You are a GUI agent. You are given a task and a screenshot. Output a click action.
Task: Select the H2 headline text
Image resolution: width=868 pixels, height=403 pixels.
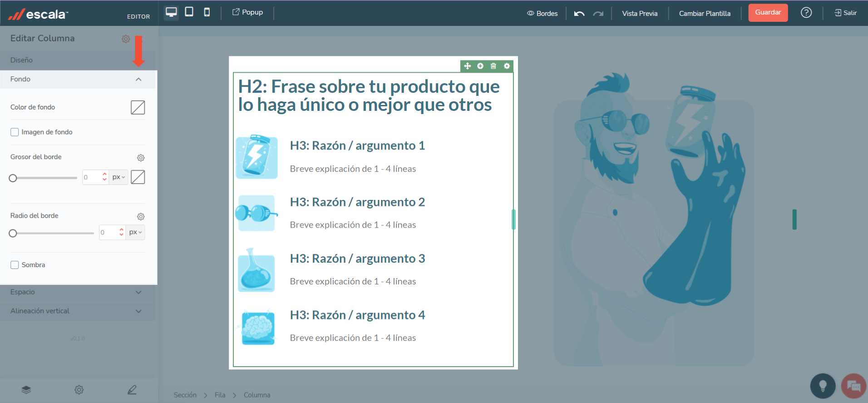tap(369, 95)
